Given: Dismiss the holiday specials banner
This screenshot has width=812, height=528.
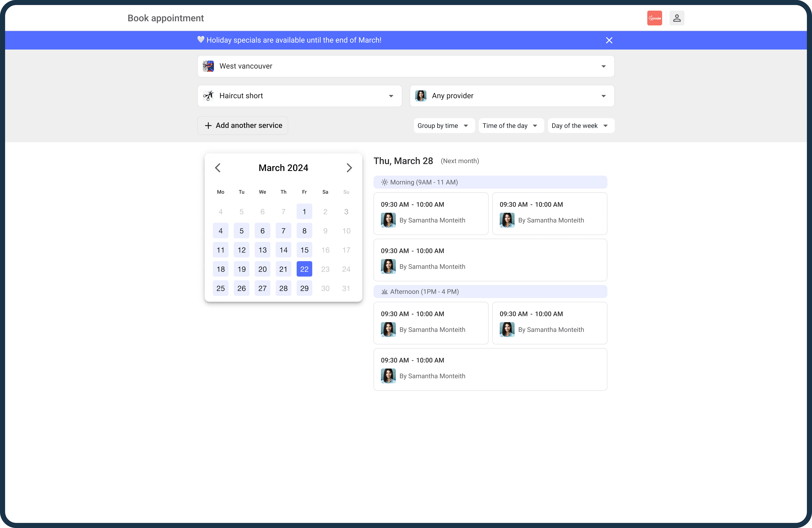Looking at the screenshot, I should pos(609,40).
